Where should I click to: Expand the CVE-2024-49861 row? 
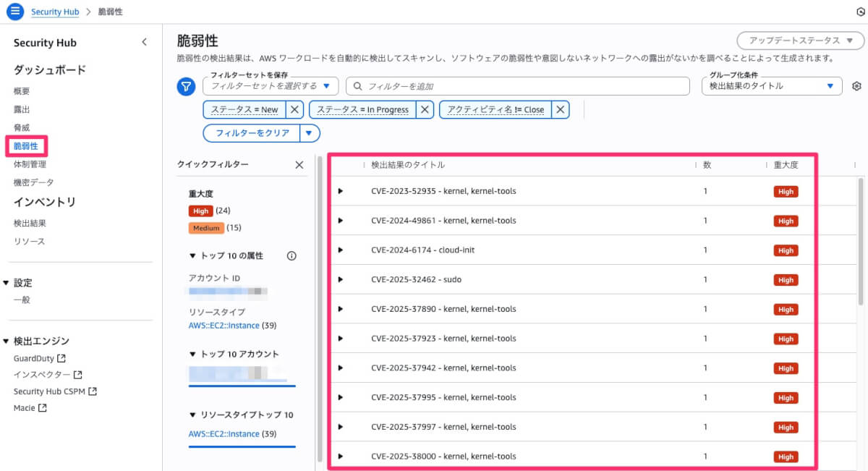341,221
